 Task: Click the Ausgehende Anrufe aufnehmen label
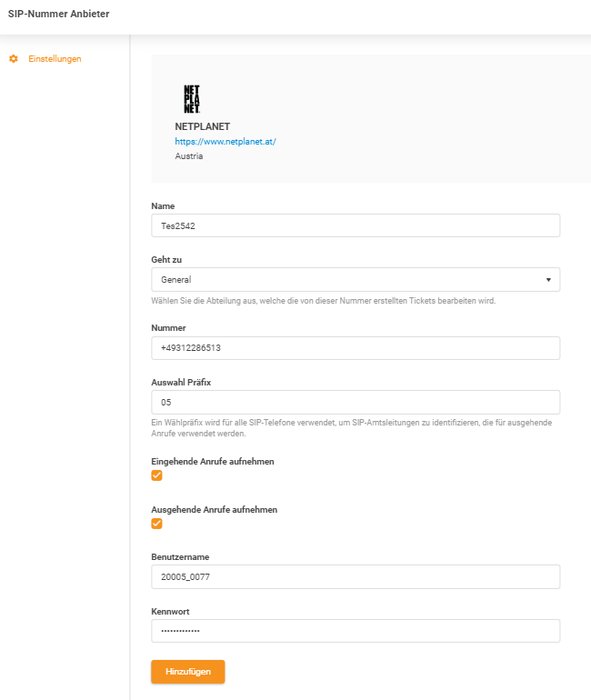click(214, 510)
